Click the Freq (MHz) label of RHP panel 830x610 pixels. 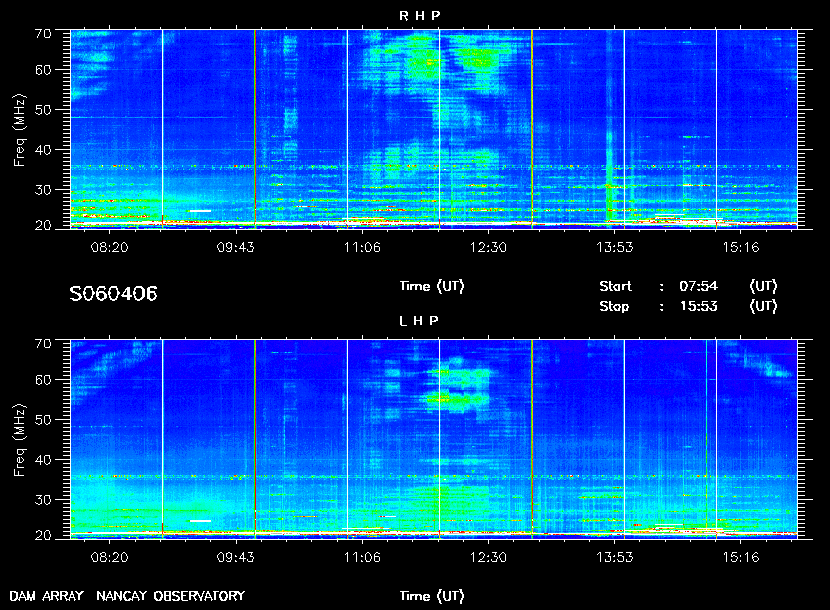coord(19,130)
